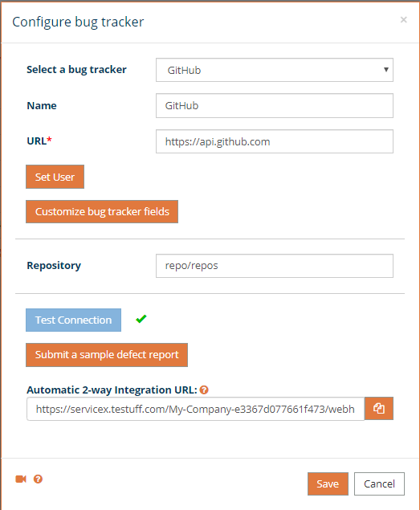420x510 pixels.
Task: Click the green connection success checkmark
Action: point(141,319)
